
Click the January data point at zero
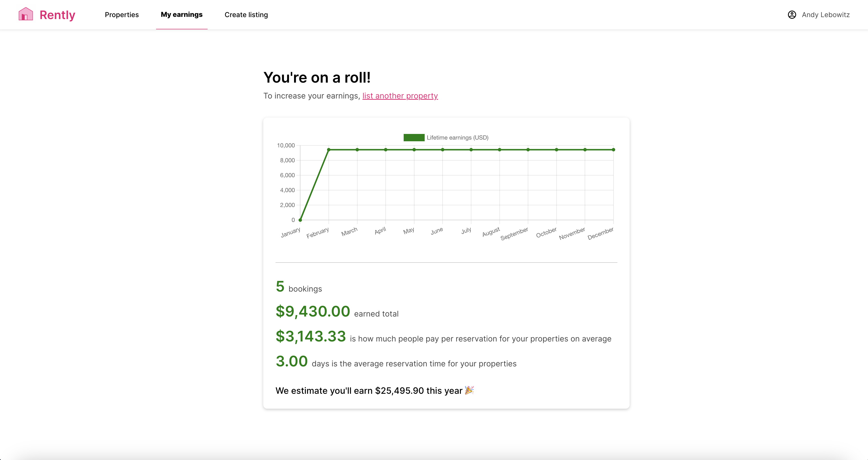(x=300, y=220)
